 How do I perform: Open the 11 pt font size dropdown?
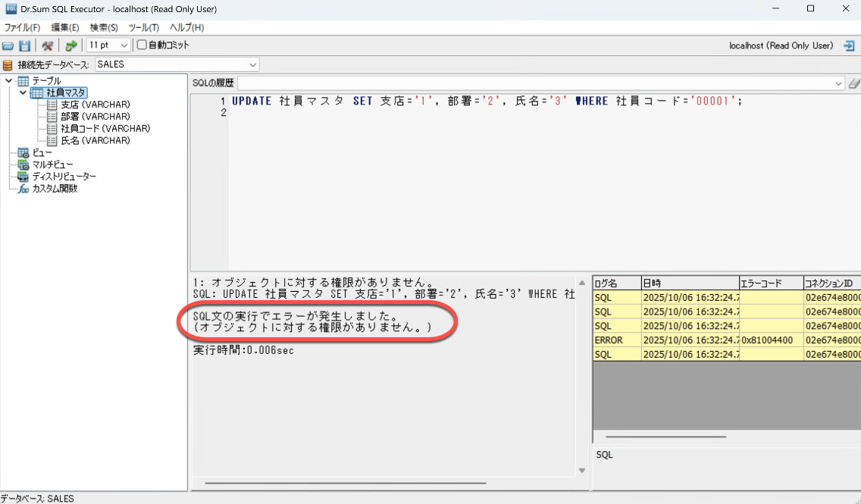coord(108,45)
